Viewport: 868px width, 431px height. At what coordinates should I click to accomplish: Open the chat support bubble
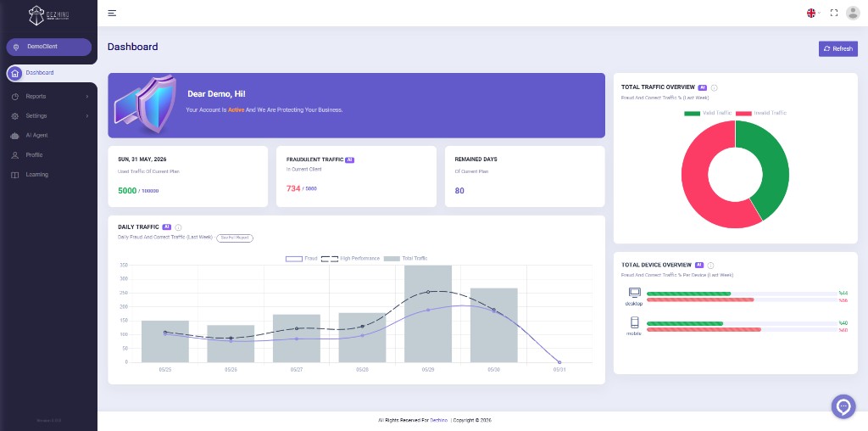843,406
